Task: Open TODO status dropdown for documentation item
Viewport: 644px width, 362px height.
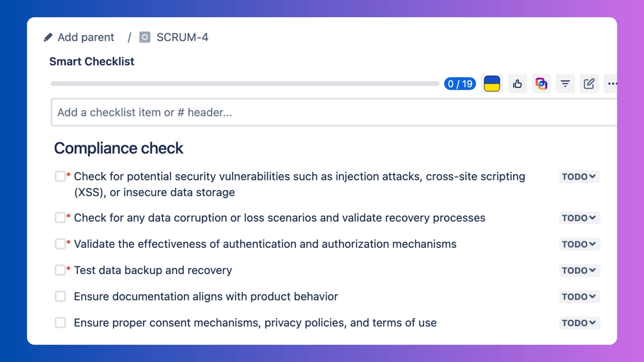Action: click(x=579, y=296)
